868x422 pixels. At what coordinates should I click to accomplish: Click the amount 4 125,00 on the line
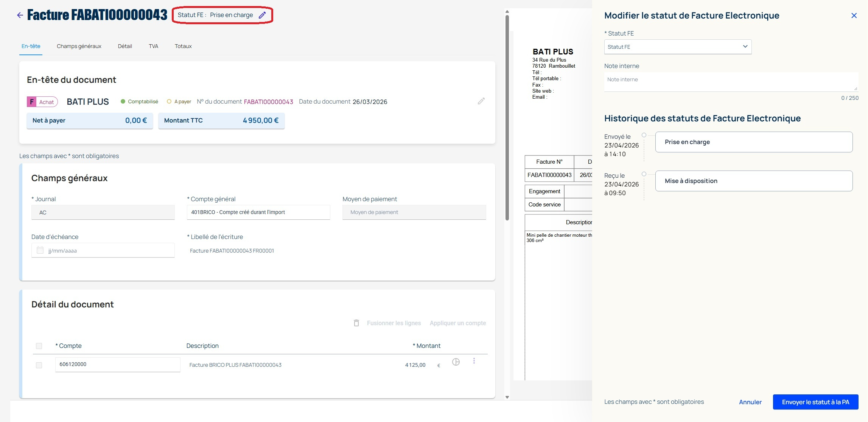click(x=415, y=365)
